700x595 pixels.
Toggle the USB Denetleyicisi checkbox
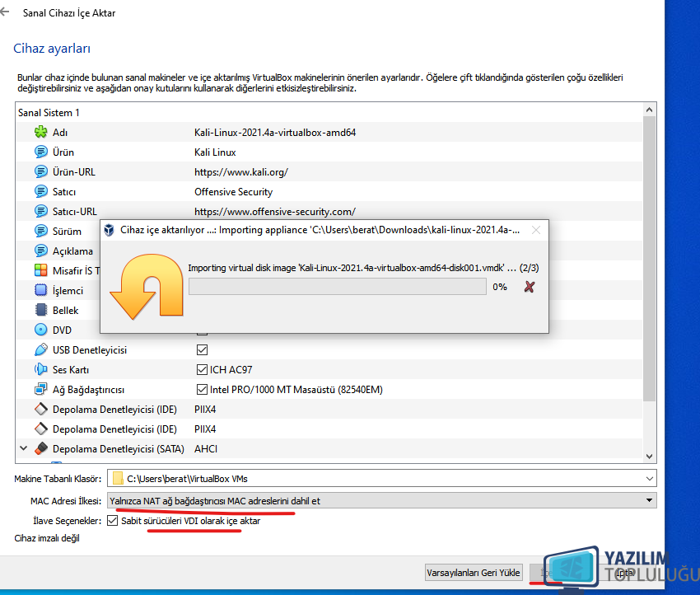[202, 349]
